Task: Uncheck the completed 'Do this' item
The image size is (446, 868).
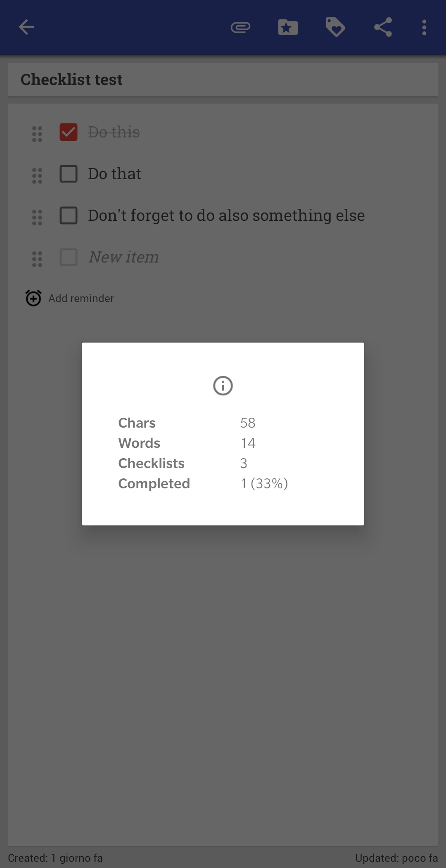Action: point(68,132)
